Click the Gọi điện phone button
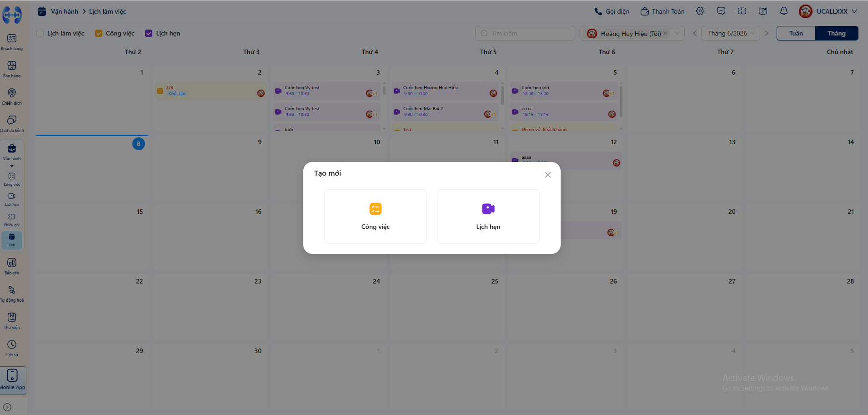 (612, 11)
